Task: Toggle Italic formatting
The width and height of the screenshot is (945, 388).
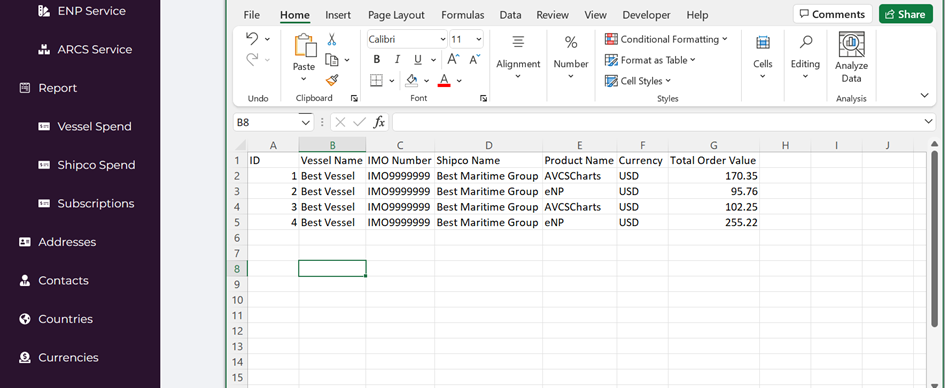Action: pyautogui.click(x=397, y=60)
